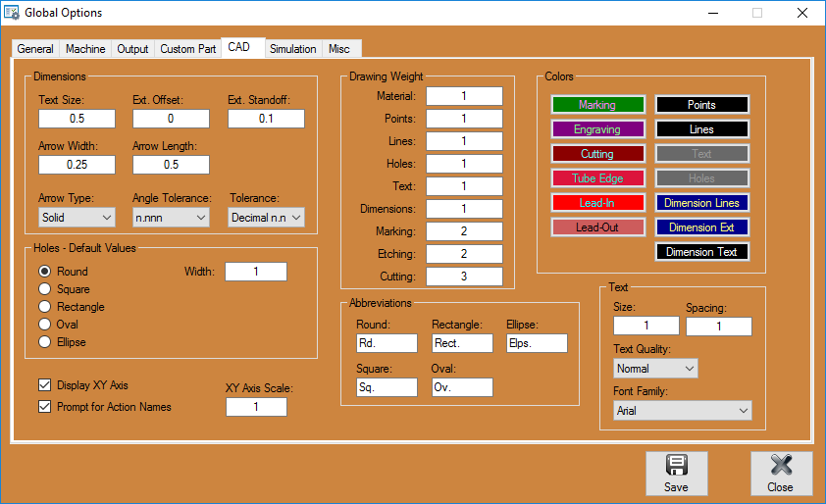This screenshot has width=826, height=504.
Task: Minimize the Global Options window
Action: (713, 13)
